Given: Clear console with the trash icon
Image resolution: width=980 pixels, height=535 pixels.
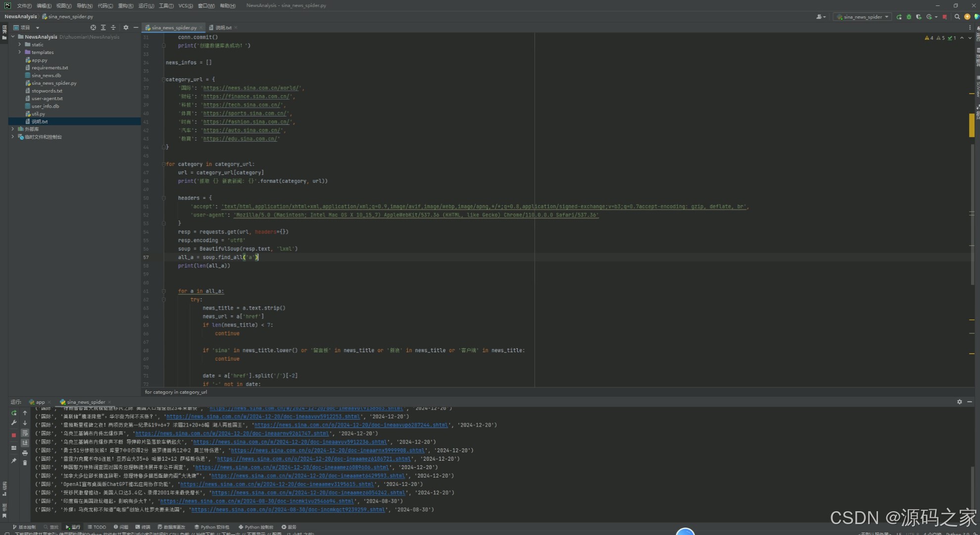Looking at the screenshot, I should 25,463.
